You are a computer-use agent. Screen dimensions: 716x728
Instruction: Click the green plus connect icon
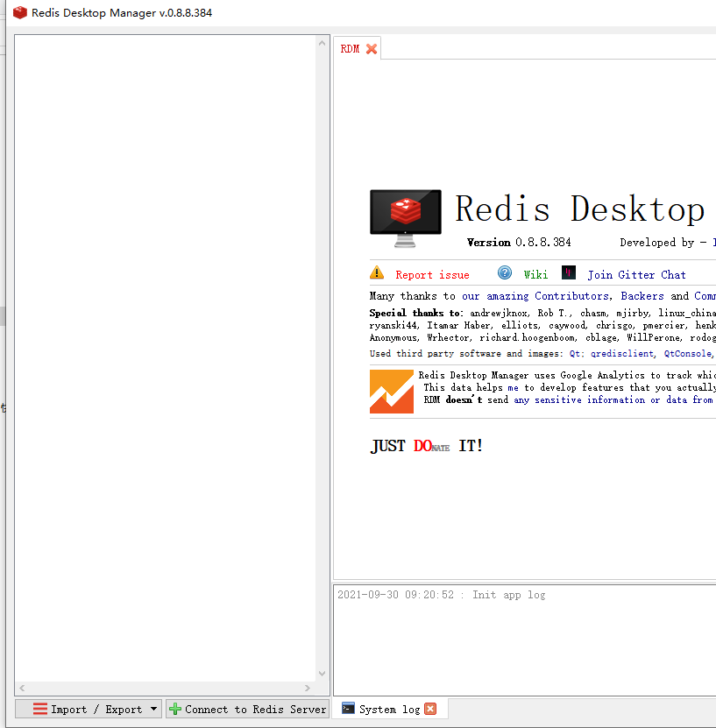(175, 709)
